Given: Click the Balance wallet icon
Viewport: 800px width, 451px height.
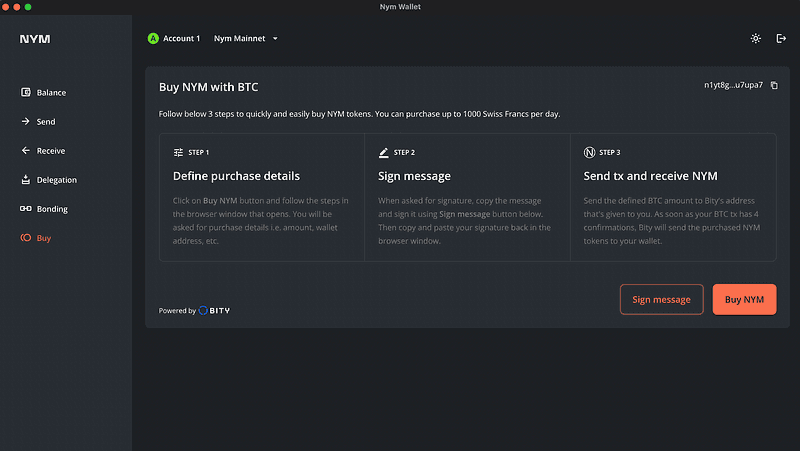Looking at the screenshot, I should pos(26,92).
